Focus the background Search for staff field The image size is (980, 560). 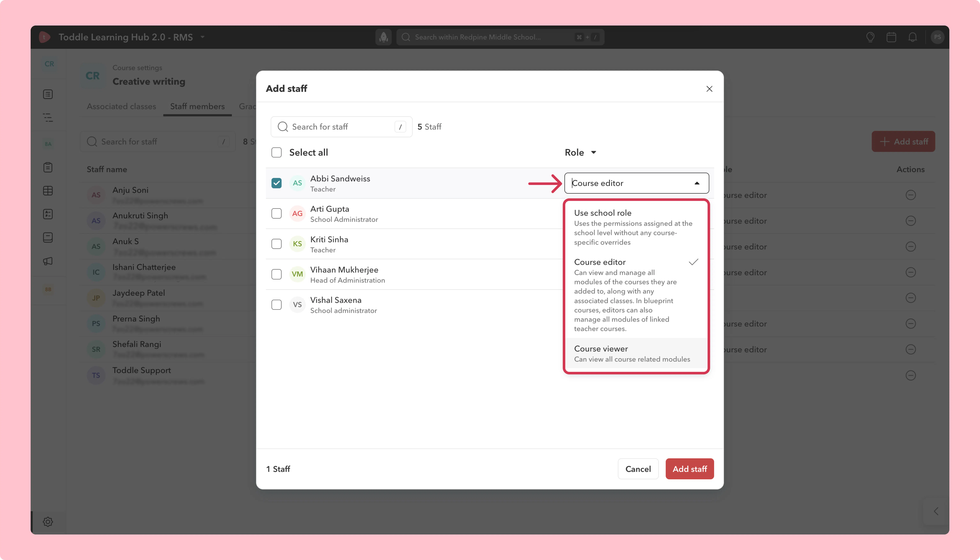pos(158,142)
